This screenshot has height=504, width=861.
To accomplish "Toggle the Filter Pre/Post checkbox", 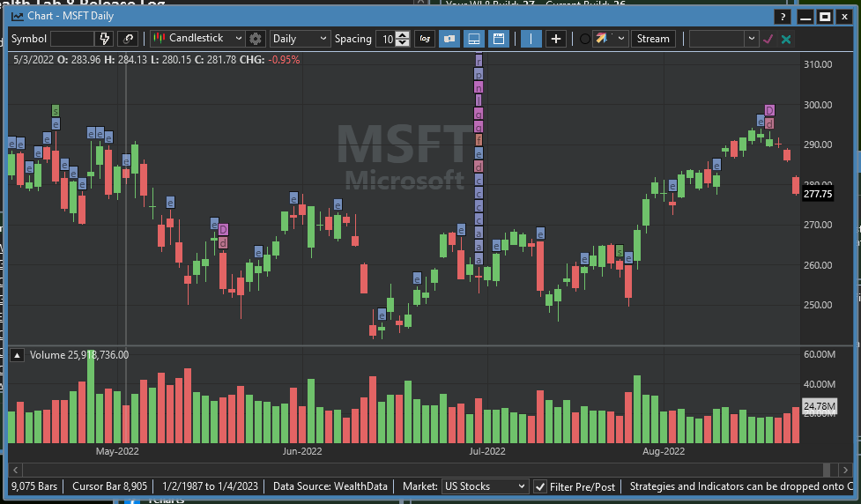I will point(540,486).
